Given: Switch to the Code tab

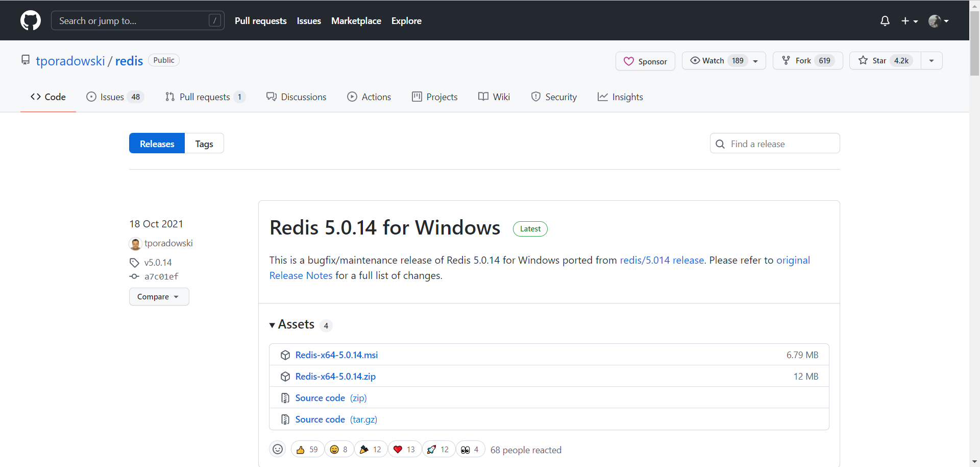Looking at the screenshot, I should (x=48, y=97).
